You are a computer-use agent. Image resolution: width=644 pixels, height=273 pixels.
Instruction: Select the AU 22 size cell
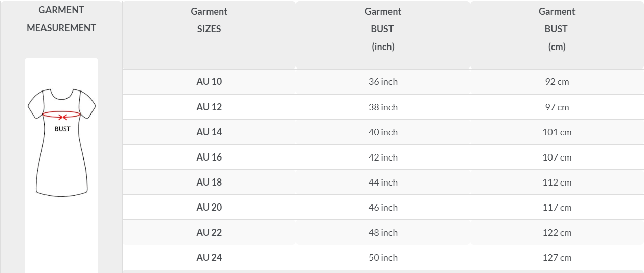pos(209,233)
